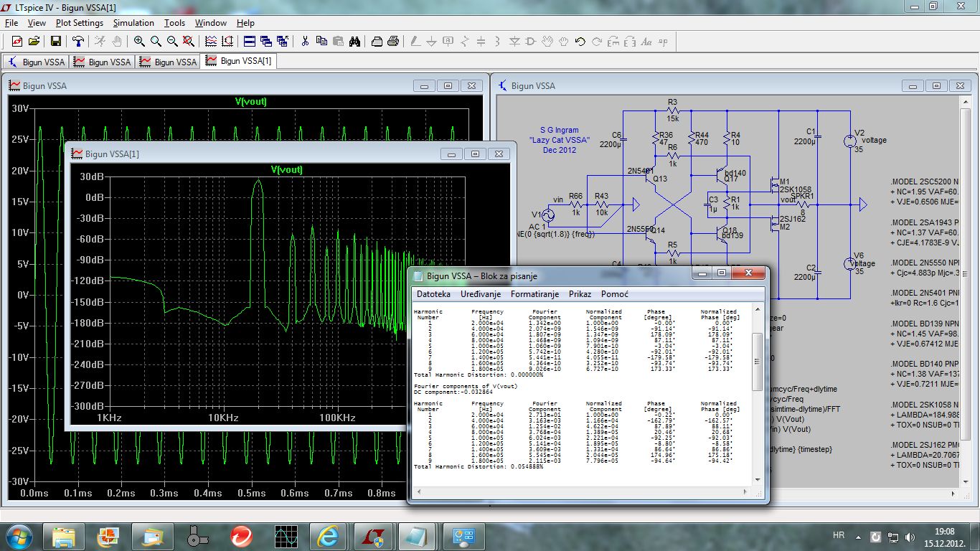Click V(vout) trace label in FFT plot
980x551 pixels.
pyautogui.click(x=286, y=170)
